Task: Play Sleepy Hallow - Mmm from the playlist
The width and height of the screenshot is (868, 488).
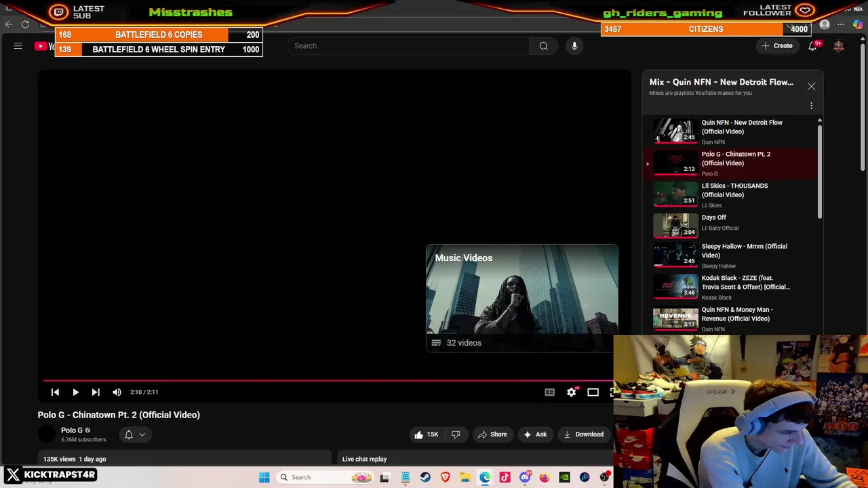Action: [x=731, y=256]
